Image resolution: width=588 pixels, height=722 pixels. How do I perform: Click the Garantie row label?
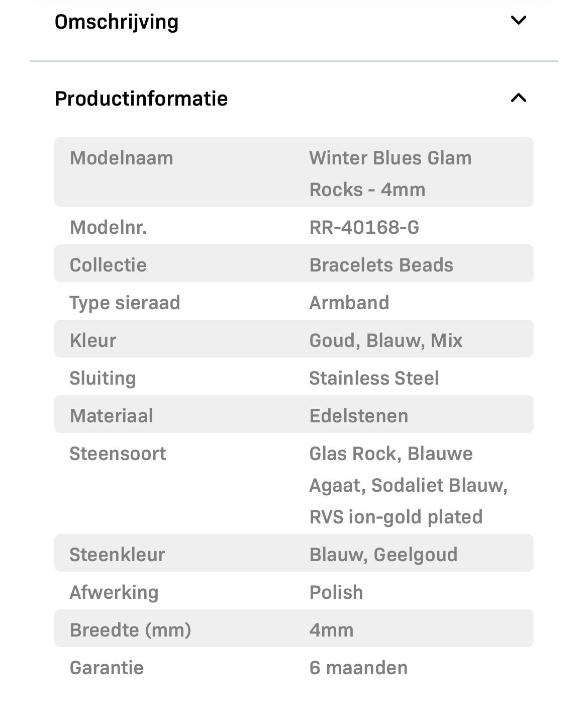(x=107, y=668)
